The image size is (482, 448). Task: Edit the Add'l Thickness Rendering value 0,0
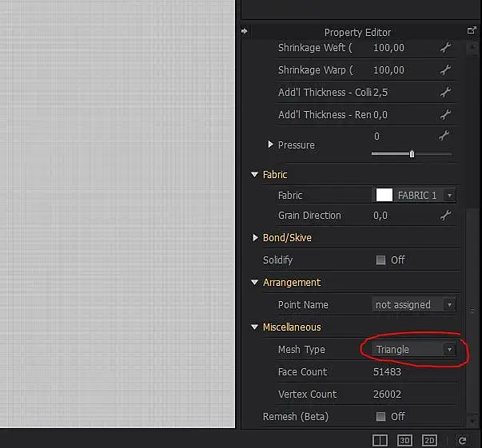(380, 114)
